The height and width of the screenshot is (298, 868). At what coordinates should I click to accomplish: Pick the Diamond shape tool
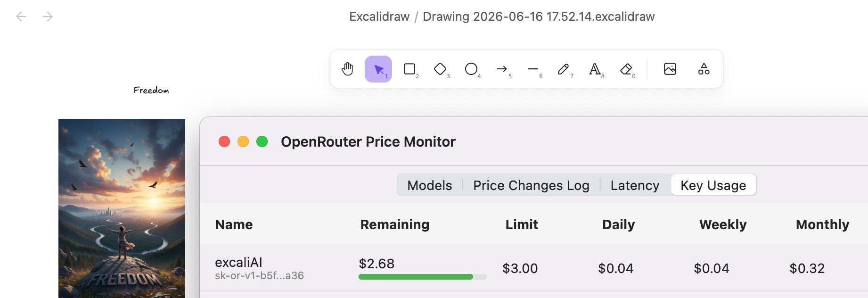click(440, 69)
